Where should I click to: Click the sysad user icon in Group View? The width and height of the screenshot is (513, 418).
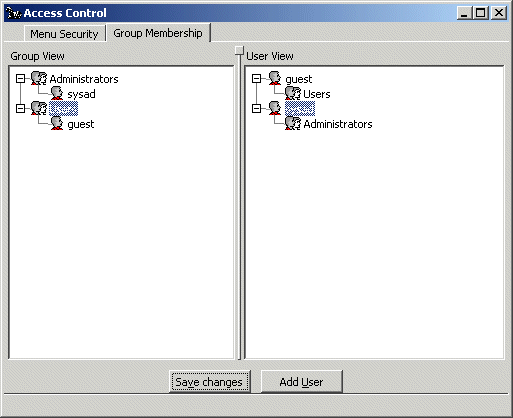(57, 93)
